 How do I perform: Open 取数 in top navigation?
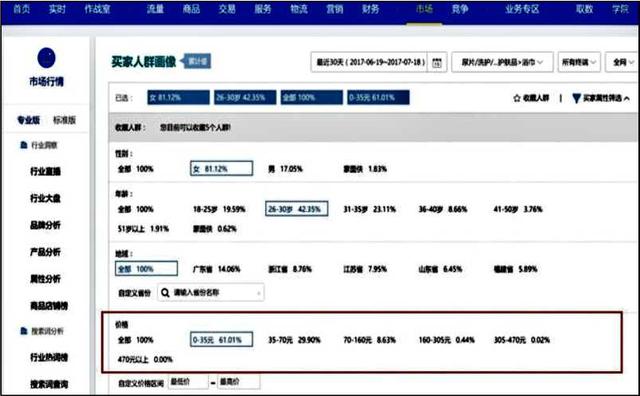coord(584,9)
